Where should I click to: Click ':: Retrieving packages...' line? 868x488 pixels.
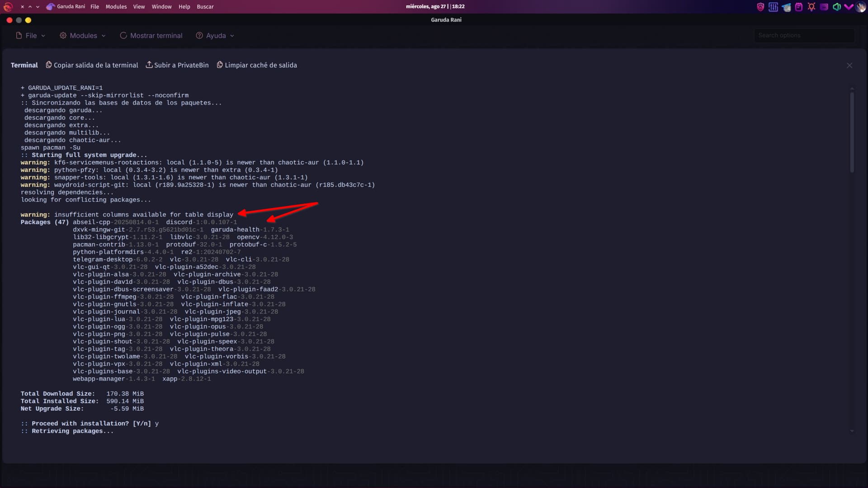pyautogui.click(x=67, y=431)
